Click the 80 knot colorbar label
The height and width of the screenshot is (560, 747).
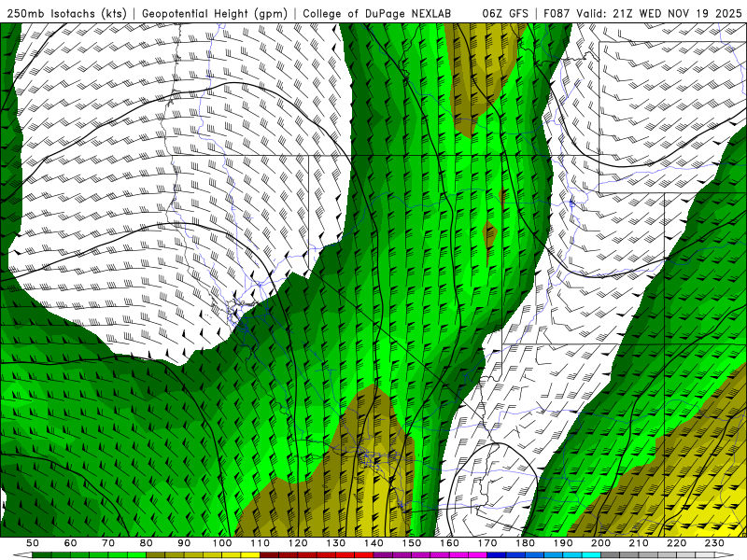pyautogui.click(x=147, y=543)
